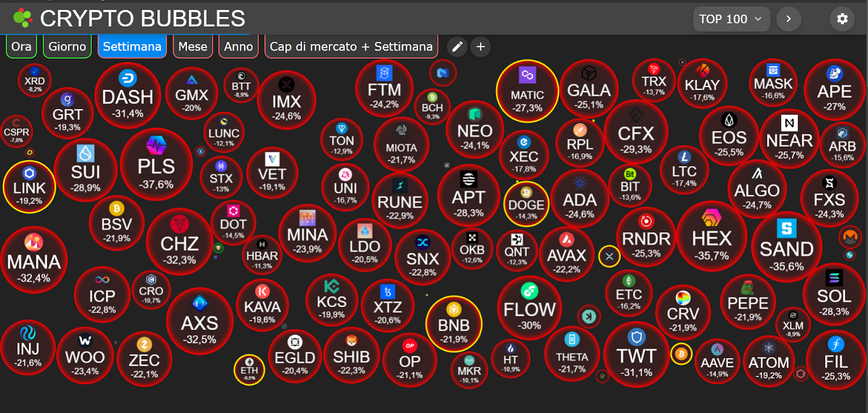Viewport: 868px width, 413px height.
Task: Go to next page with chevron arrow
Action: click(788, 19)
